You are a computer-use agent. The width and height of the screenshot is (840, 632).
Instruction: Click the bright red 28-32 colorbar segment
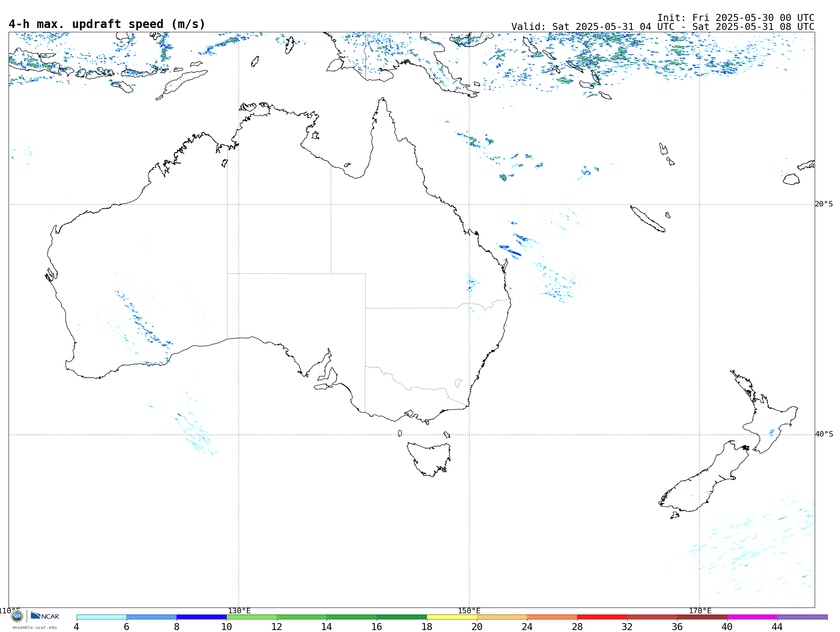click(x=602, y=617)
